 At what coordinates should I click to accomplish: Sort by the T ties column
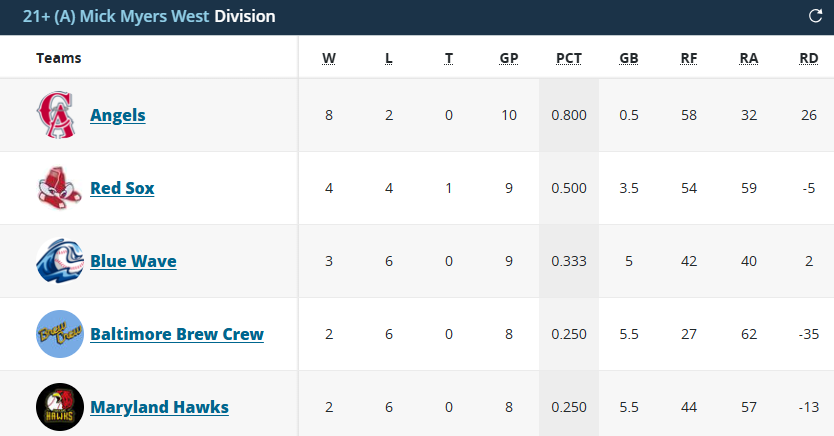tap(449, 58)
